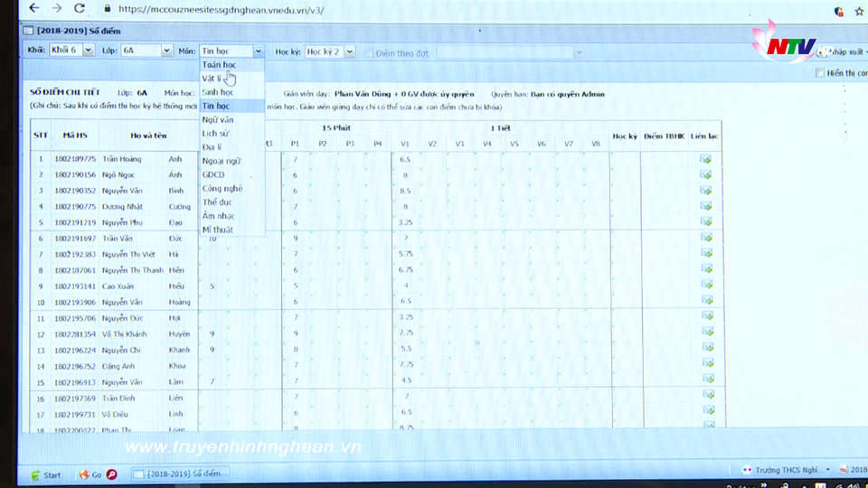The height and width of the screenshot is (488, 868).
Task: Click the browser back arrow
Action: click(x=34, y=8)
